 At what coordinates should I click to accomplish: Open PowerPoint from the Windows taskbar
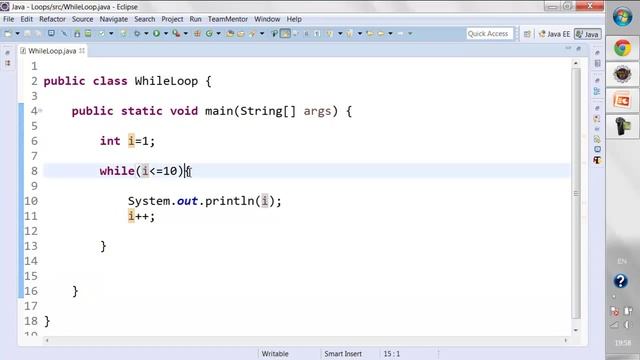point(622,100)
